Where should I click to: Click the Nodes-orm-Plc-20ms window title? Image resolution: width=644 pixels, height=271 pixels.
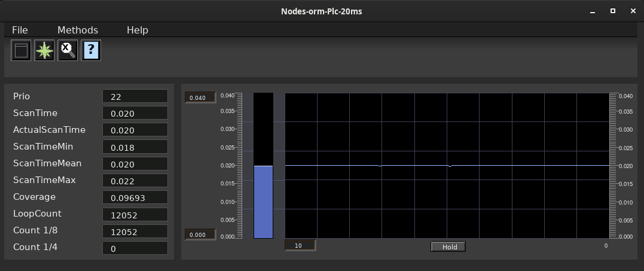[x=322, y=11]
